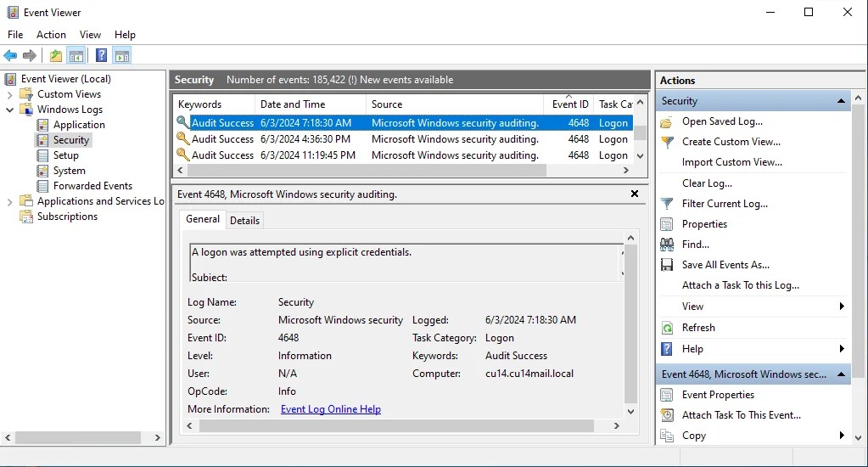Screen dimensions: 868x467
Task: Select the 11:19:45 PM Audit Success event
Action: (x=404, y=155)
